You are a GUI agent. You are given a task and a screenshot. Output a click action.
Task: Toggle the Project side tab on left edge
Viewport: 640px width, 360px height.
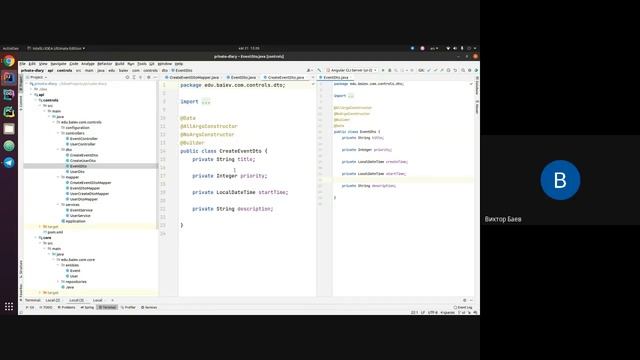(21, 83)
